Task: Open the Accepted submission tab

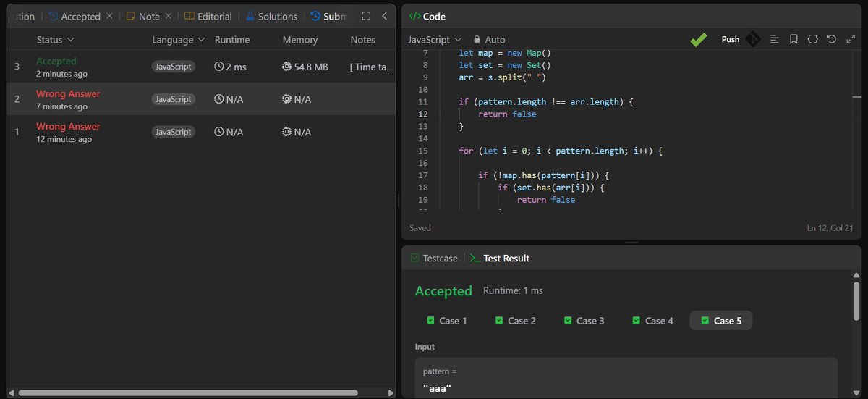Action: 75,16
